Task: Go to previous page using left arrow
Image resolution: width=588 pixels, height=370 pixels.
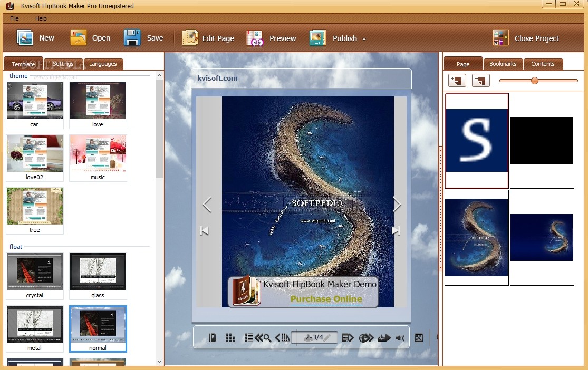Action: [x=207, y=205]
